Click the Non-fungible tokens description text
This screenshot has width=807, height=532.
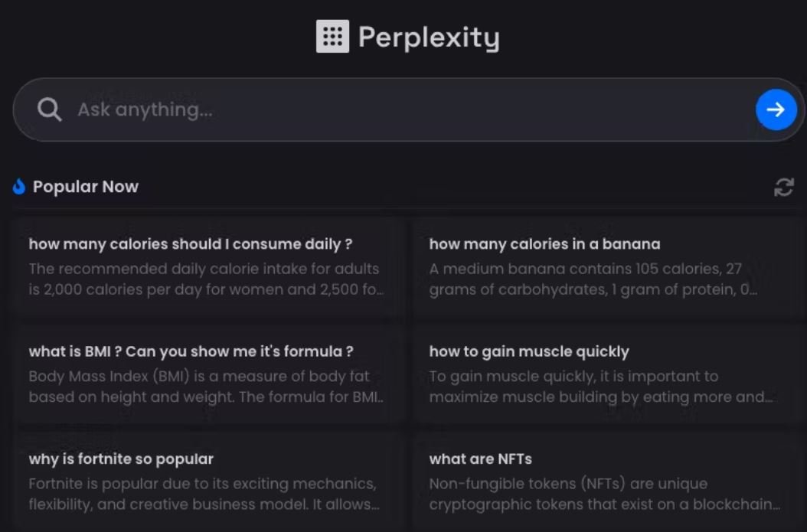[x=605, y=494]
